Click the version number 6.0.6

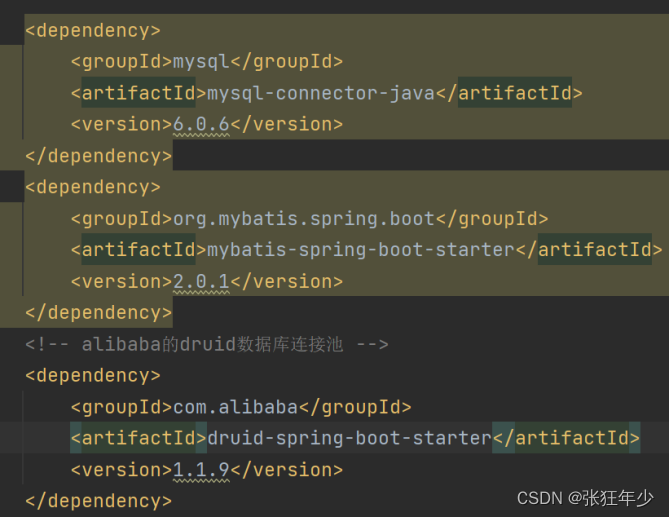click(201, 125)
